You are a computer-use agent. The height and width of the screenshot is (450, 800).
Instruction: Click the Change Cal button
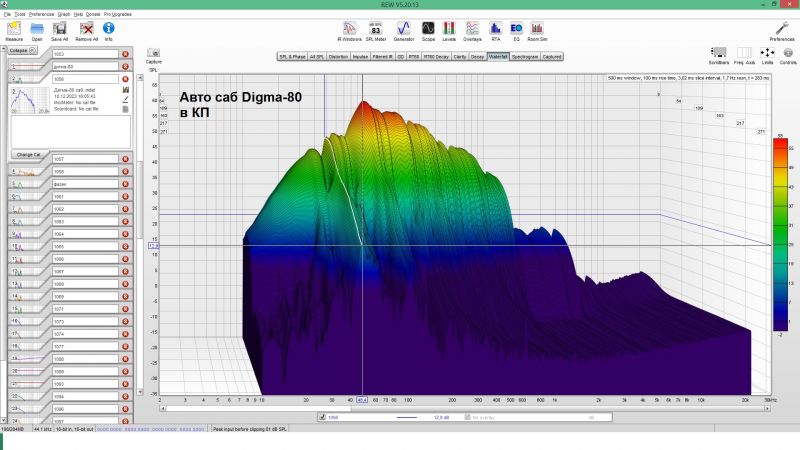(29, 155)
